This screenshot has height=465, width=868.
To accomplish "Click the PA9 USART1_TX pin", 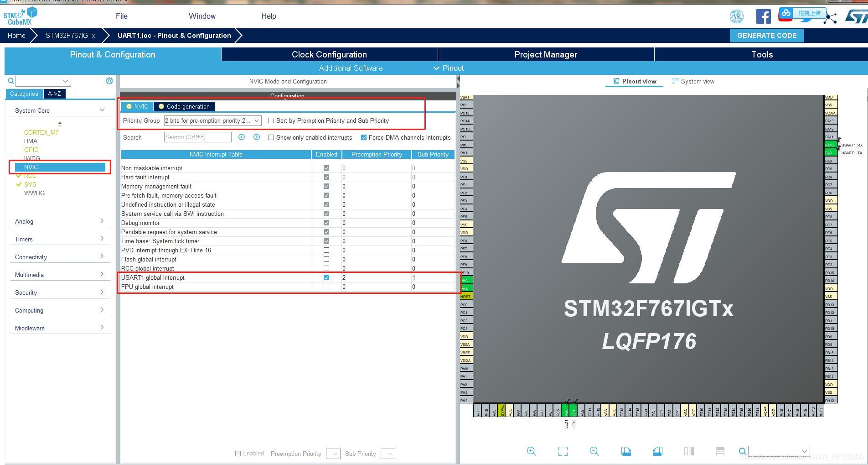I will click(x=831, y=153).
